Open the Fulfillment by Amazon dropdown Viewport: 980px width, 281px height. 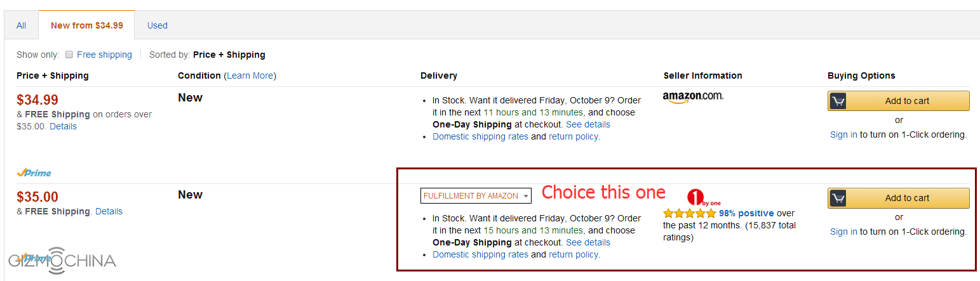[x=476, y=196]
